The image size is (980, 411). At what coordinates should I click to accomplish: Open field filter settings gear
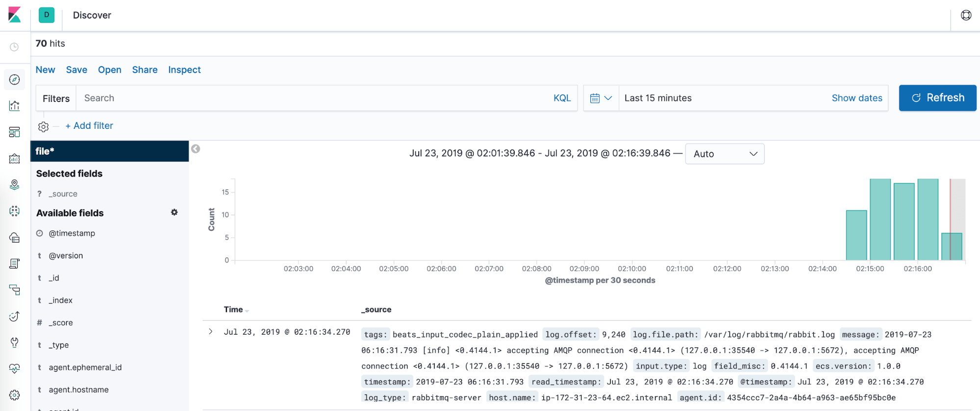174,212
